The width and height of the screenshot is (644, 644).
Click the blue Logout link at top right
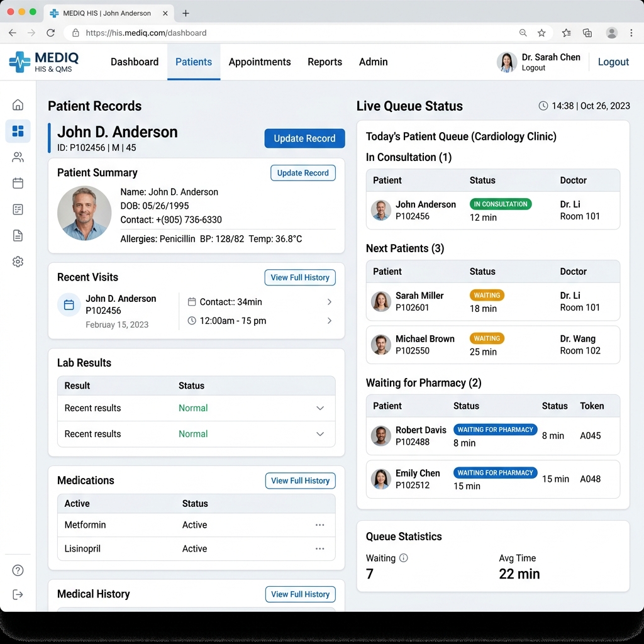tap(613, 62)
